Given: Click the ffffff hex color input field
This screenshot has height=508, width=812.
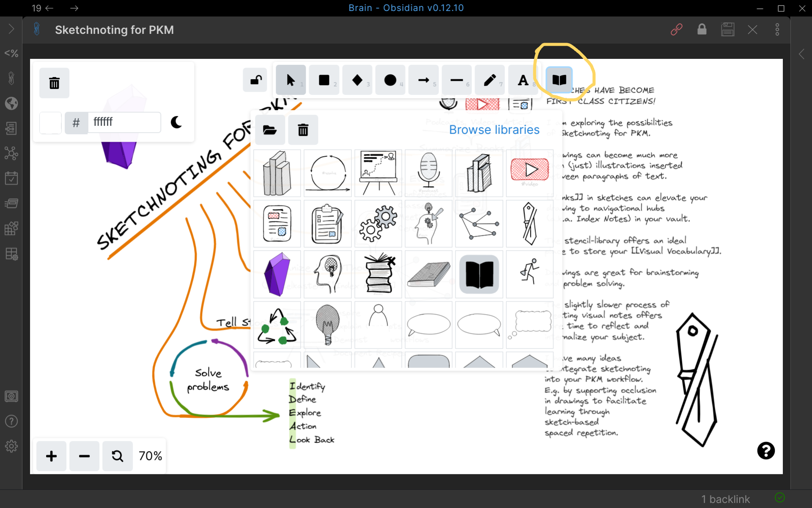Looking at the screenshot, I should 125,123.
